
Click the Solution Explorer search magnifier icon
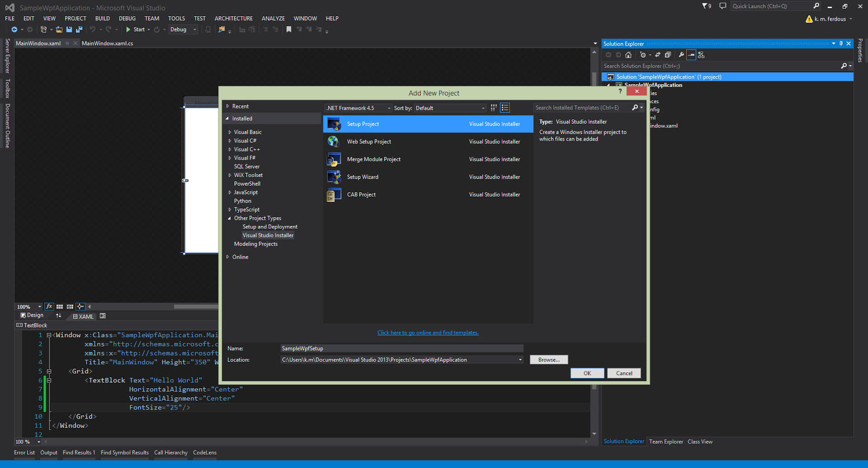tap(844, 66)
